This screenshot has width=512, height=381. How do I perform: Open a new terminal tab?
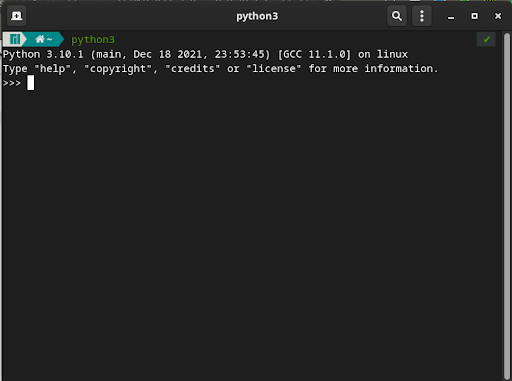pos(16,16)
